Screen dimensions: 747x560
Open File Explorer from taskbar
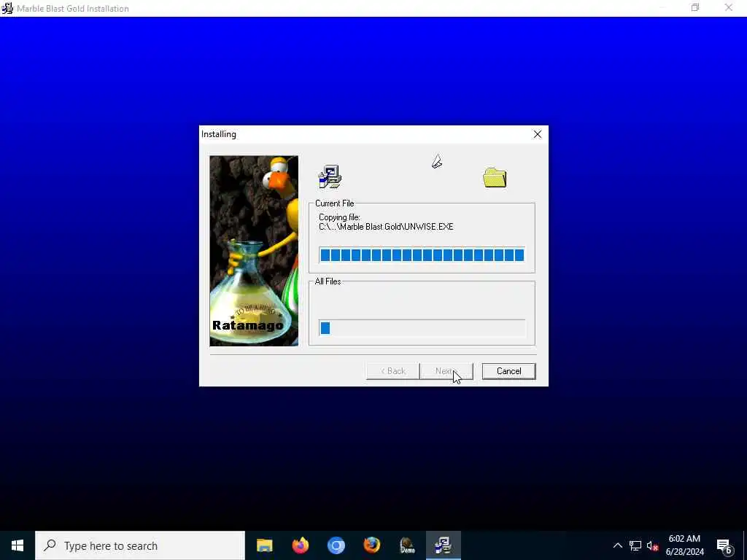[x=264, y=545]
